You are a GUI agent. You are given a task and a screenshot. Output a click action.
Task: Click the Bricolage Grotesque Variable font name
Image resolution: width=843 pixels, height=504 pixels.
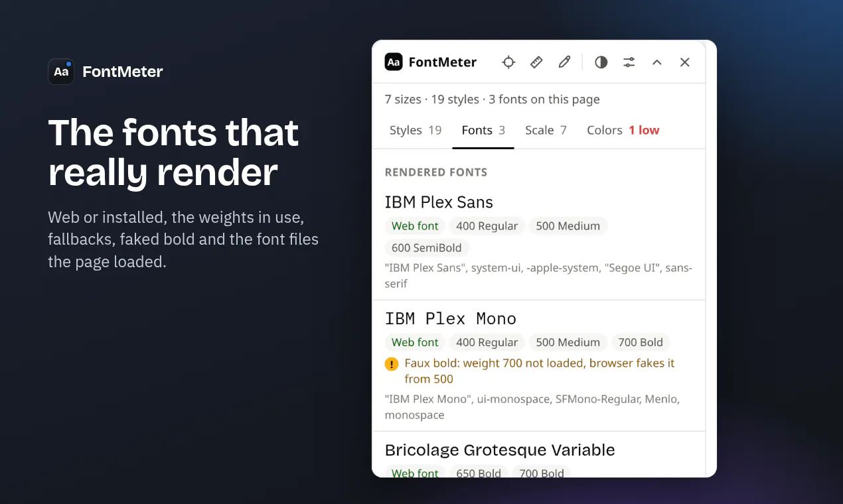500,450
